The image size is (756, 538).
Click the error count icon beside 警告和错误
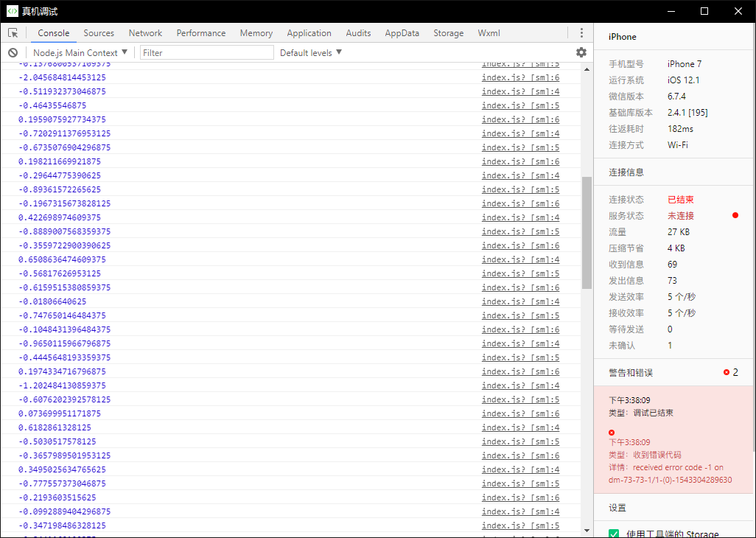(727, 373)
